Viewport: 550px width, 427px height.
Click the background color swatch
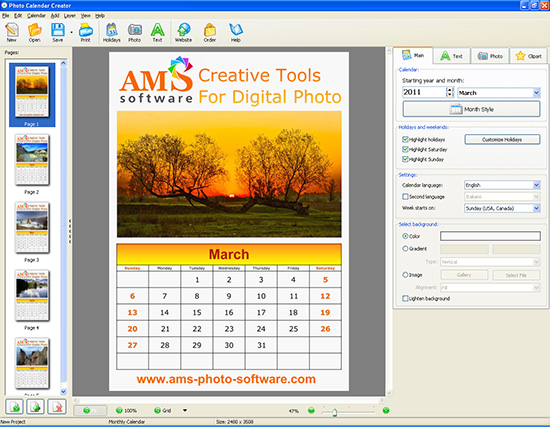click(490, 236)
